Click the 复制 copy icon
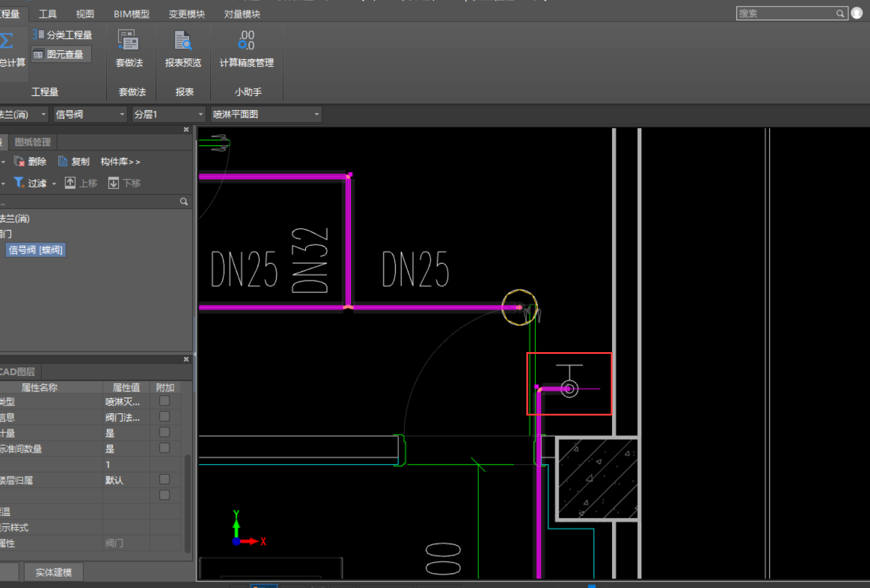870x588 pixels. [63, 162]
